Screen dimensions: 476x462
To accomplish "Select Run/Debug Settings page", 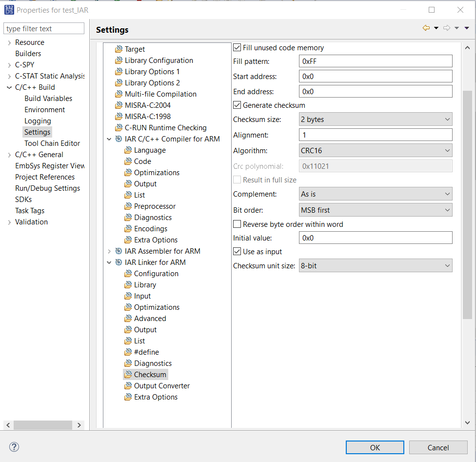I will tap(48, 188).
